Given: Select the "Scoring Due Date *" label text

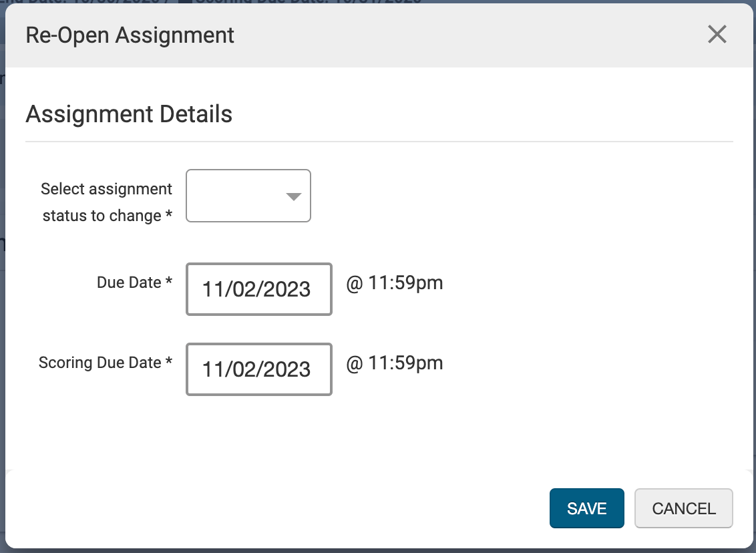Looking at the screenshot, I should coord(100,363).
